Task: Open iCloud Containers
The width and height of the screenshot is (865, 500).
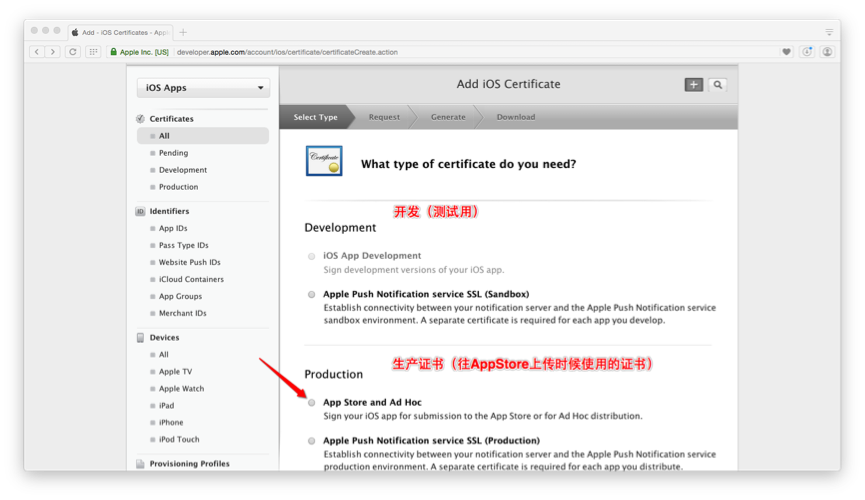Action: [191, 279]
